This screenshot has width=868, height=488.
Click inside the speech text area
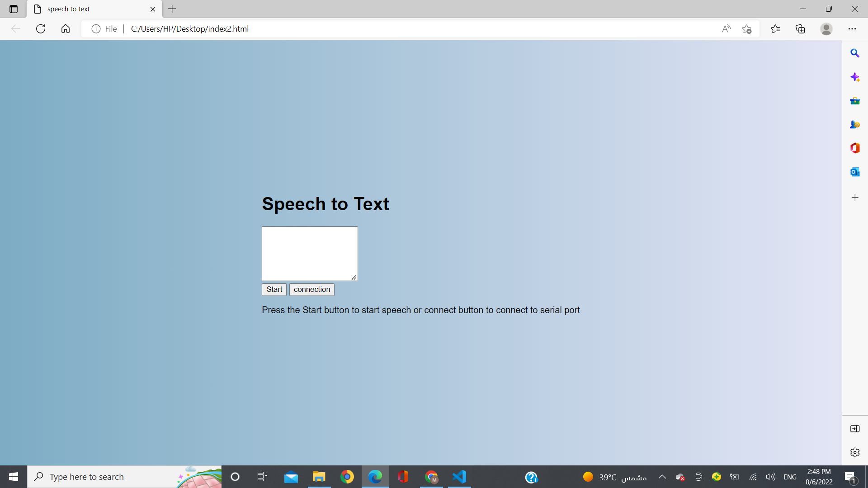tap(310, 253)
